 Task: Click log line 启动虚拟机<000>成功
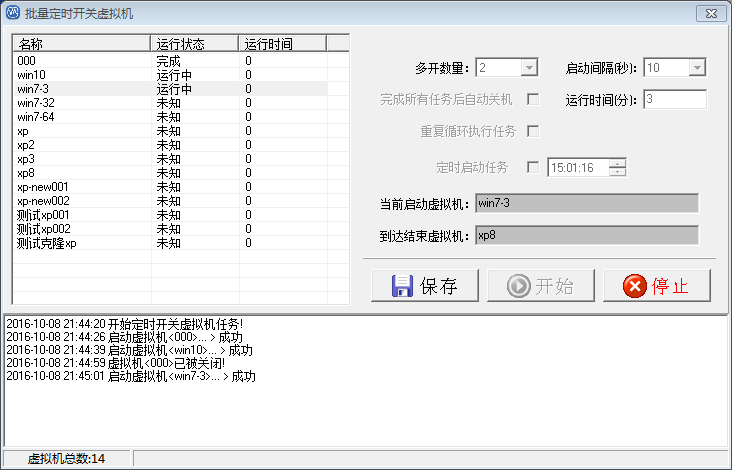coord(124,337)
